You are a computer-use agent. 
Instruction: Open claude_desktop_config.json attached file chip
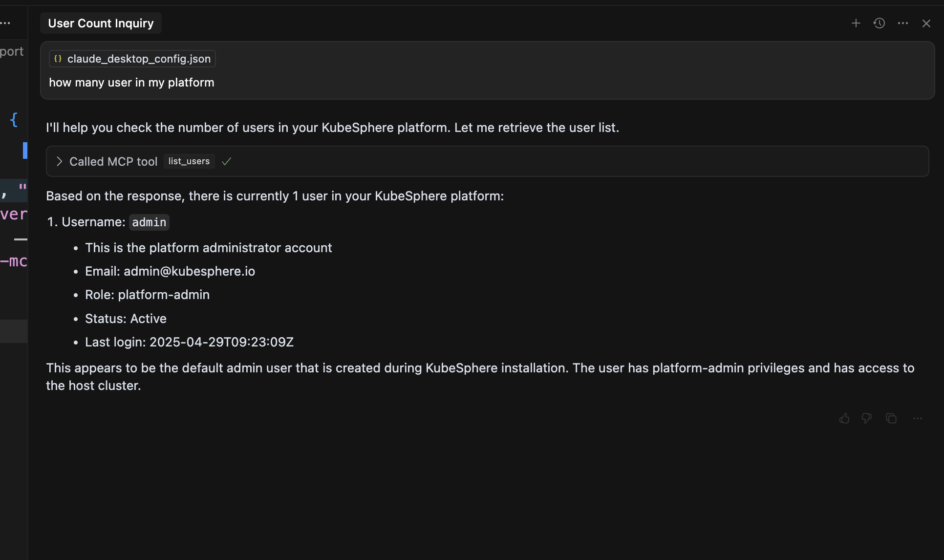(132, 59)
